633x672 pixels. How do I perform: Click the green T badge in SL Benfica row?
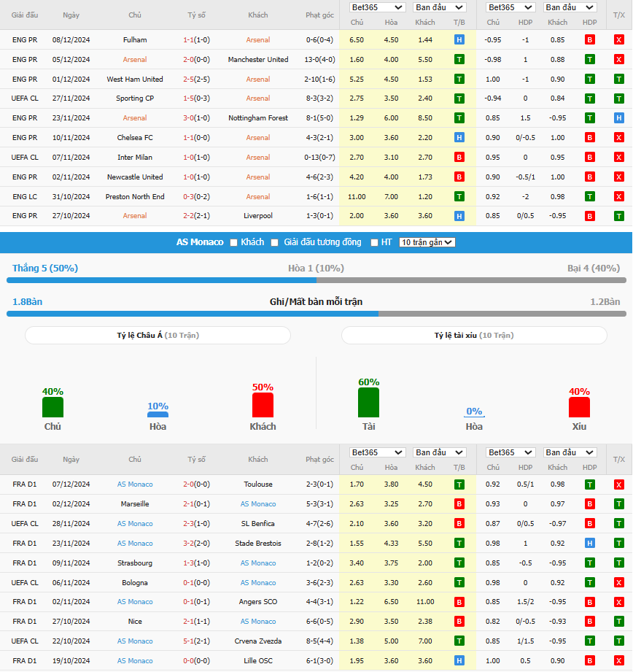tap(619, 524)
